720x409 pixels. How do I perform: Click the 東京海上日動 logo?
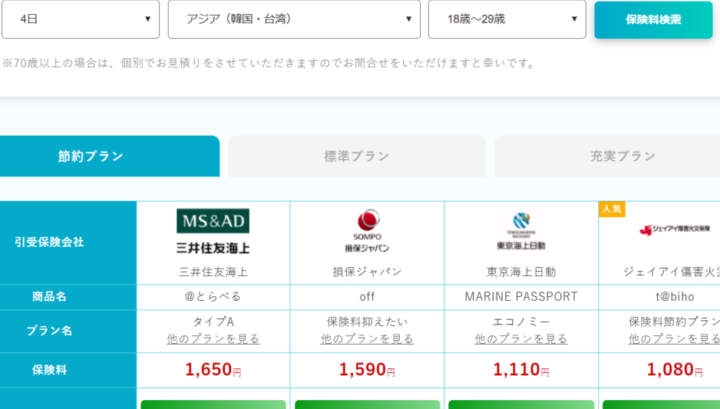(x=521, y=231)
